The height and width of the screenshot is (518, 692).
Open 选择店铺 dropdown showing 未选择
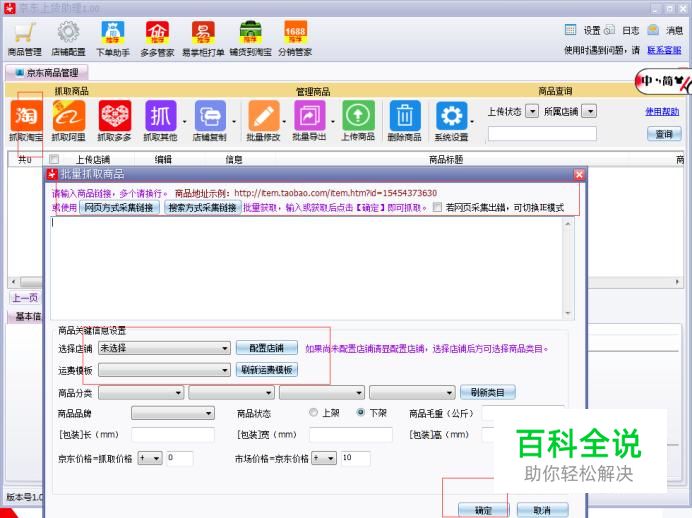point(164,348)
